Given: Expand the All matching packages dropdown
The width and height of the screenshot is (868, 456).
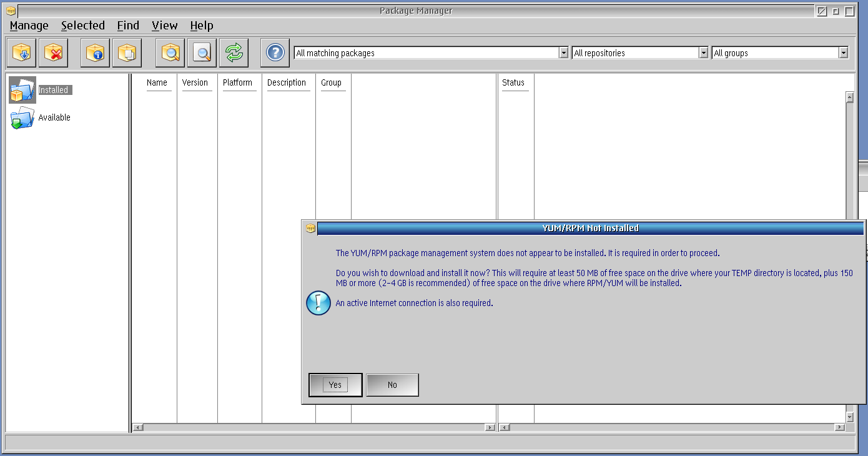Looking at the screenshot, I should pos(564,53).
